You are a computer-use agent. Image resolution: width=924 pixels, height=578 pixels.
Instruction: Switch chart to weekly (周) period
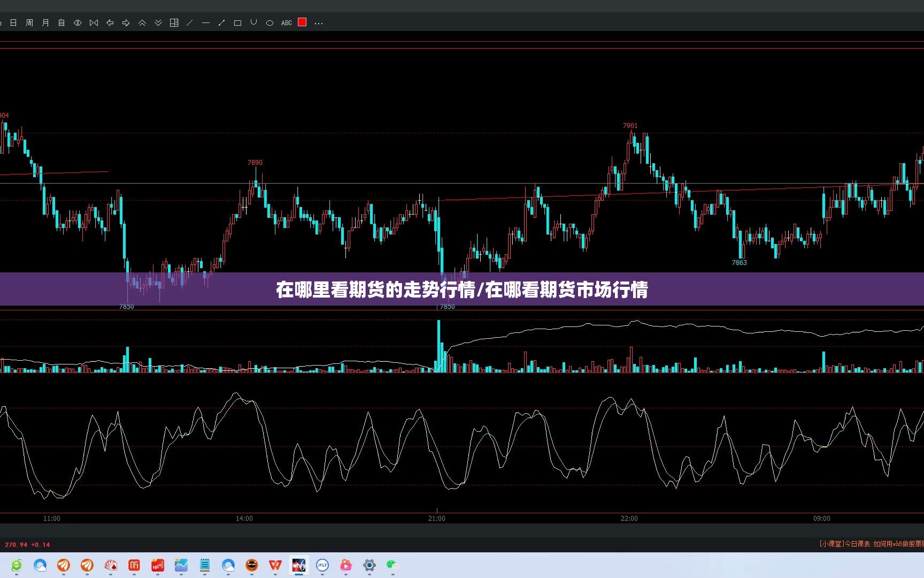click(x=29, y=23)
